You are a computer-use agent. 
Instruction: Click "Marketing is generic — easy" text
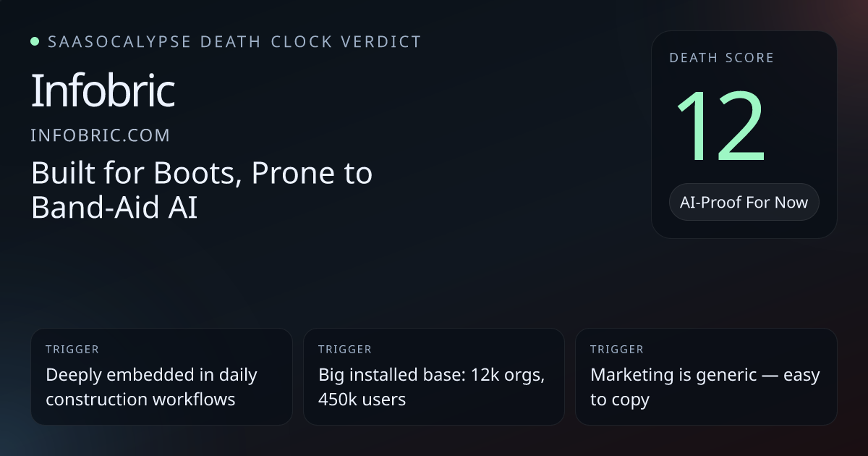pos(705,375)
